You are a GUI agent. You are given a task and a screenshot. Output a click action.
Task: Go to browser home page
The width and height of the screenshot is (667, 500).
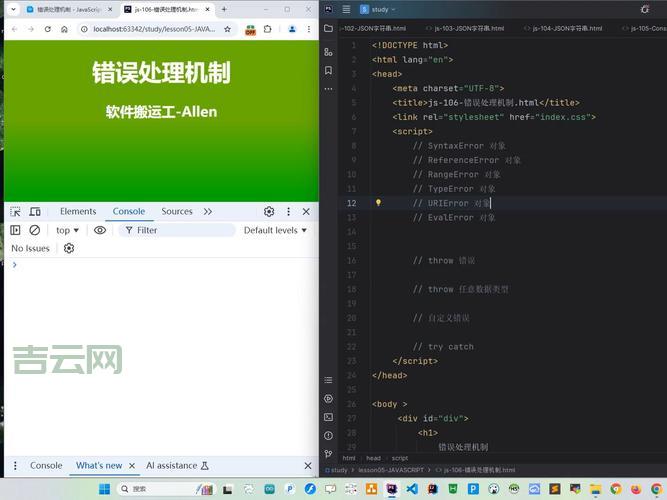64,29
